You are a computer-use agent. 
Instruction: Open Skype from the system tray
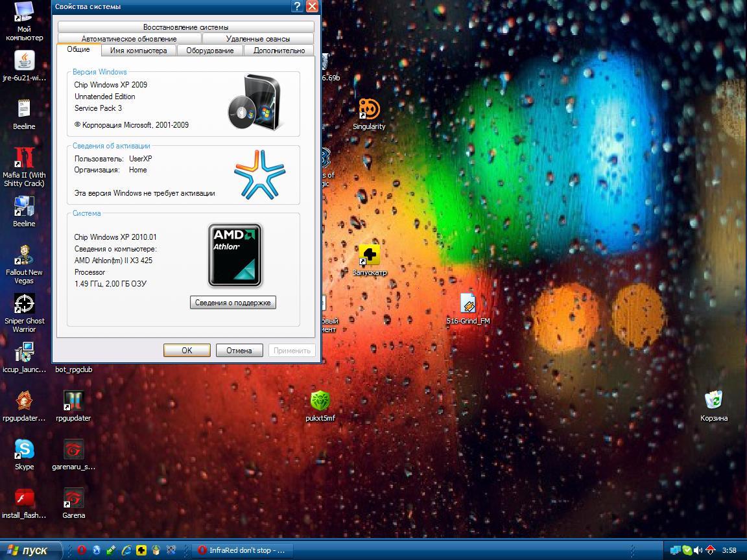point(687,550)
